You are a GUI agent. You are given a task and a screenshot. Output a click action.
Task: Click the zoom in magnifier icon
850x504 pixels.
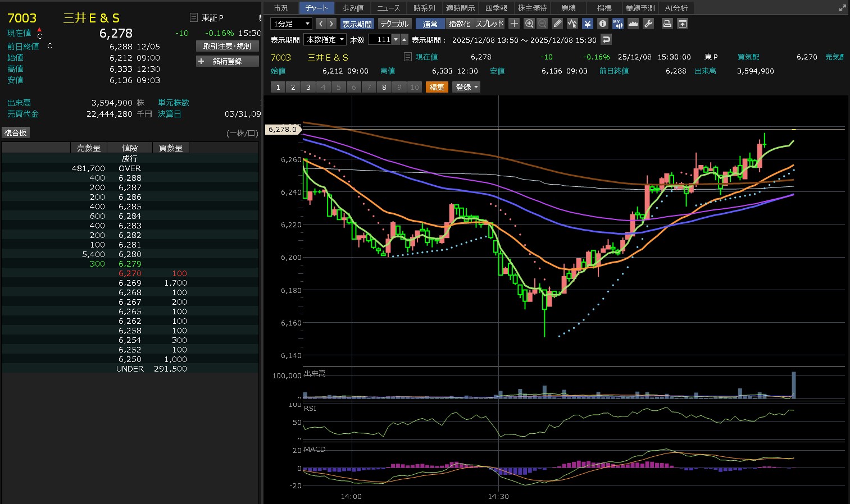[x=529, y=24]
